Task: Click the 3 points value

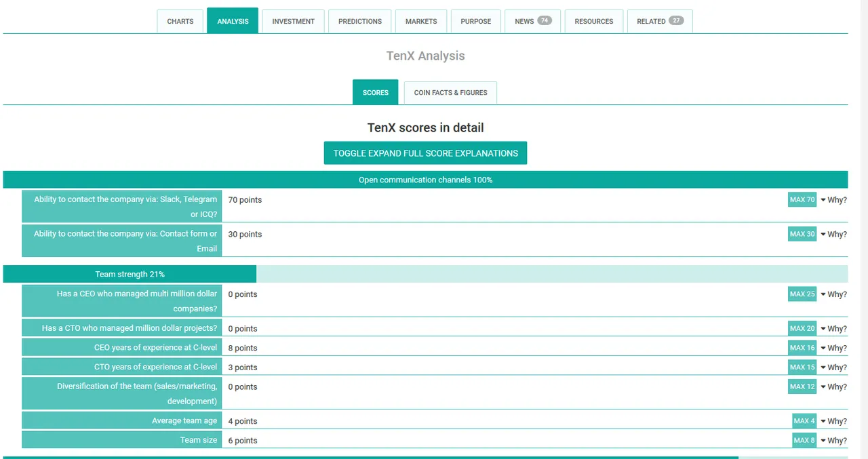Action: pyautogui.click(x=243, y=367)
